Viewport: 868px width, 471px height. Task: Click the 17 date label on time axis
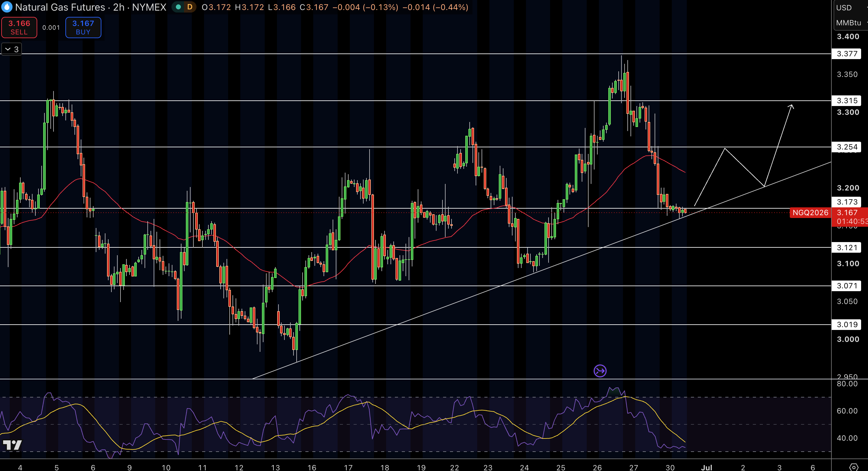pyautogui.click(x=348, y=467)
